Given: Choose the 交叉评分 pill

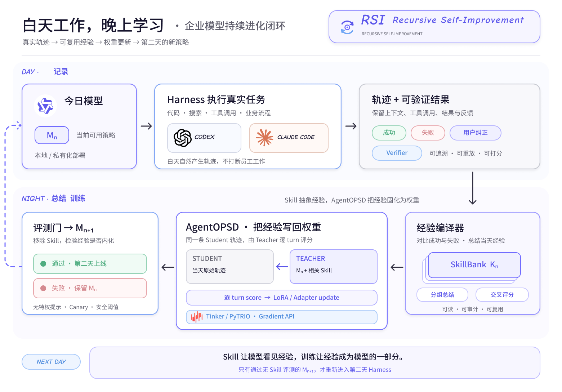Looking at the screenshot, I should pos(502,295).
